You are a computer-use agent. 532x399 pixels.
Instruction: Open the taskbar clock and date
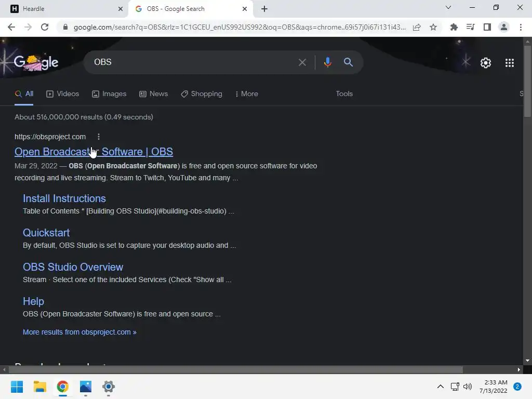point(494,387)
